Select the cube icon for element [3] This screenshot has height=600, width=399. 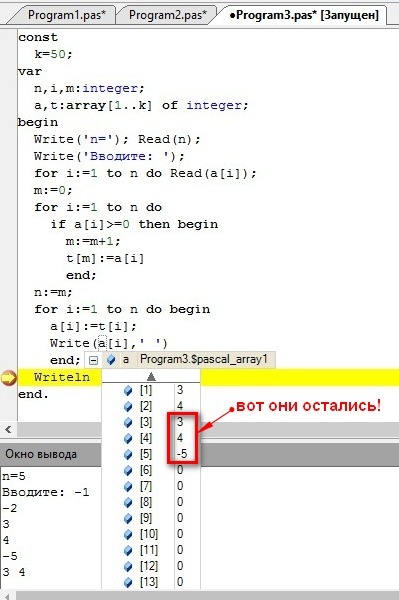coord(128,422)
